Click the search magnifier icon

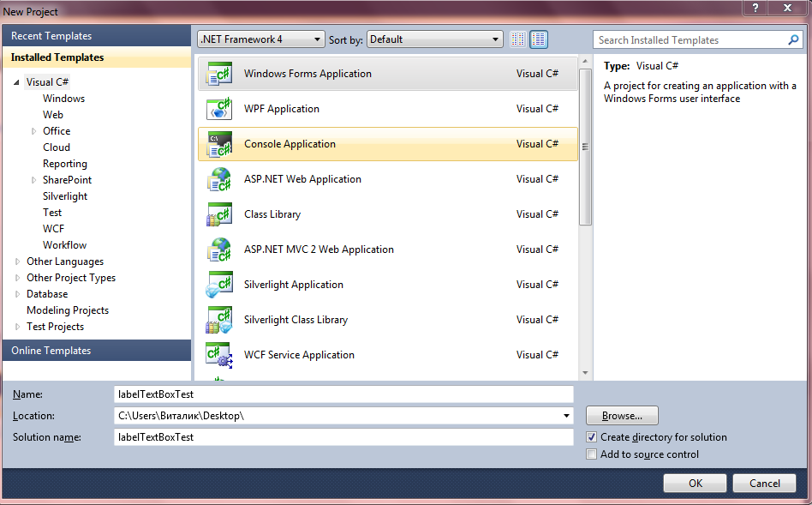click(x=793, y=40)
